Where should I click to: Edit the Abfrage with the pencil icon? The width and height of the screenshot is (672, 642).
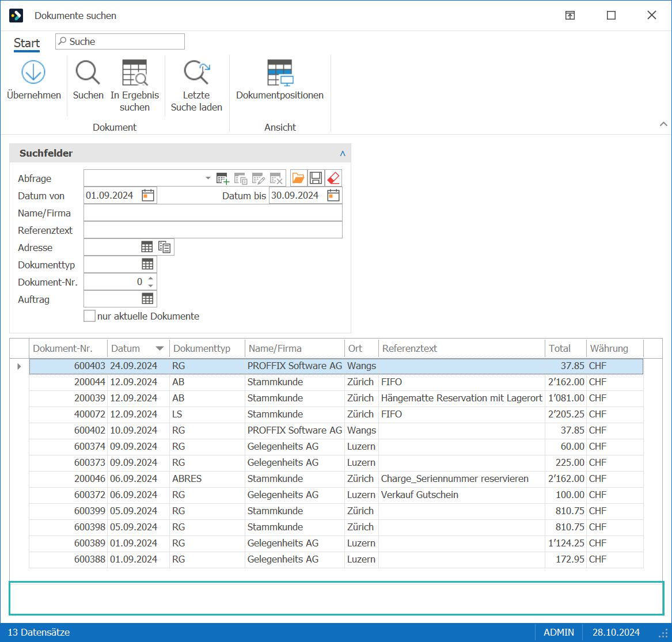click(x=259, y=178)
